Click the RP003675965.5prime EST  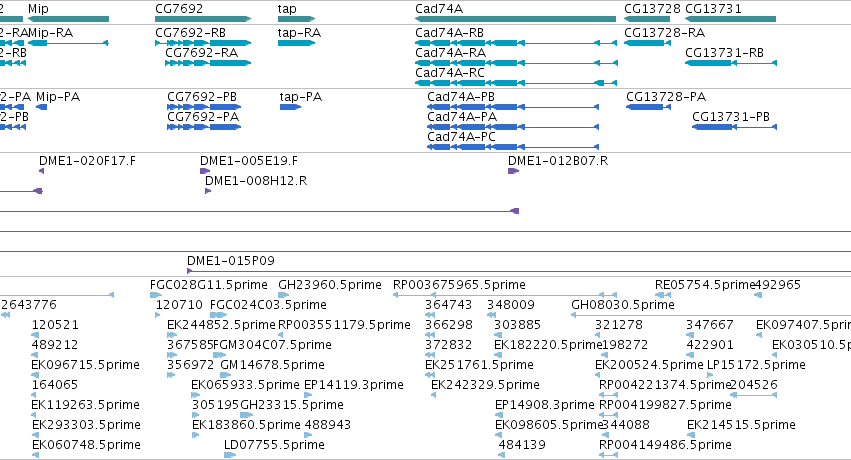(505, 295)
